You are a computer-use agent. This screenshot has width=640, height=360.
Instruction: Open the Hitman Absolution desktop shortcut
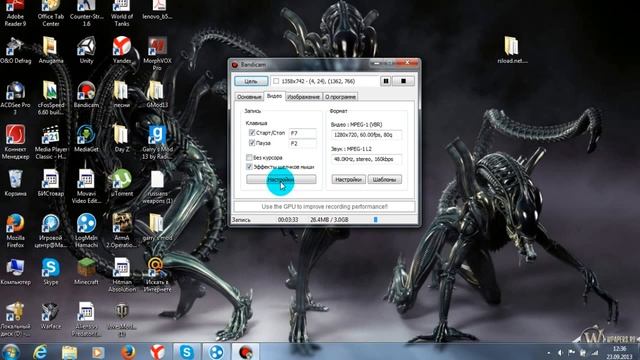tap(122, 275)
